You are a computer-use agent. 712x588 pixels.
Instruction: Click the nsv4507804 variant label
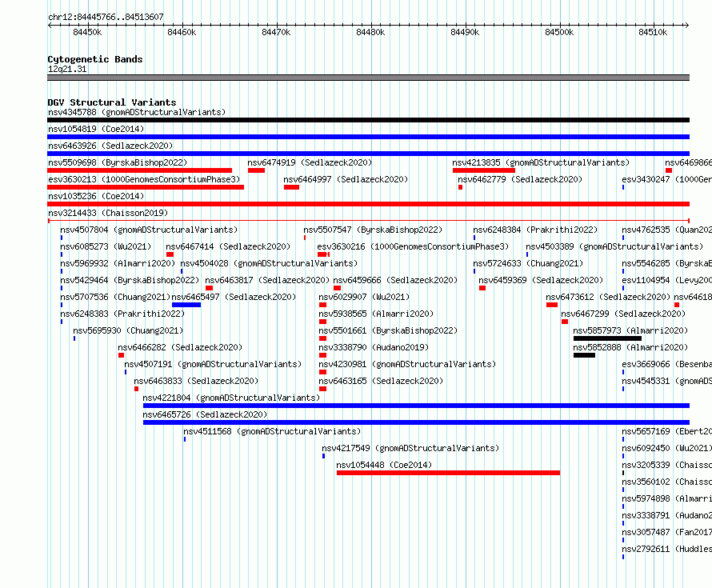point(149,230)
